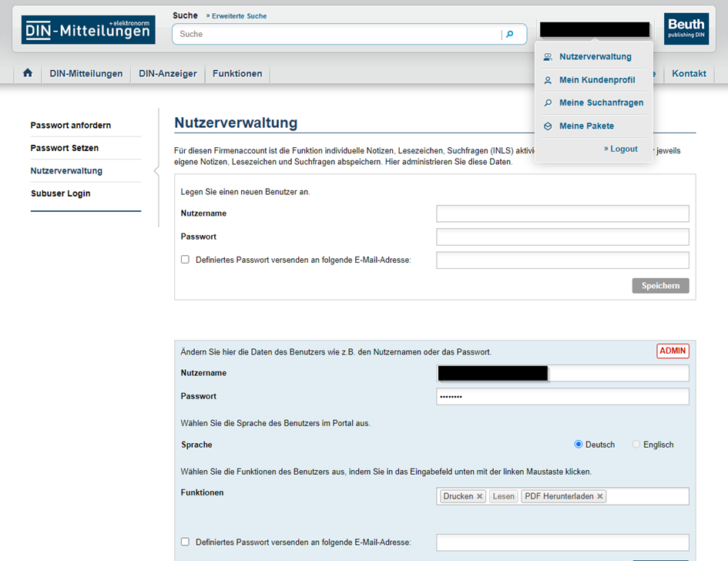This screenshot has width=728, height=561.
Task: Click the Logout link
Action: click(x=623, y=149)
